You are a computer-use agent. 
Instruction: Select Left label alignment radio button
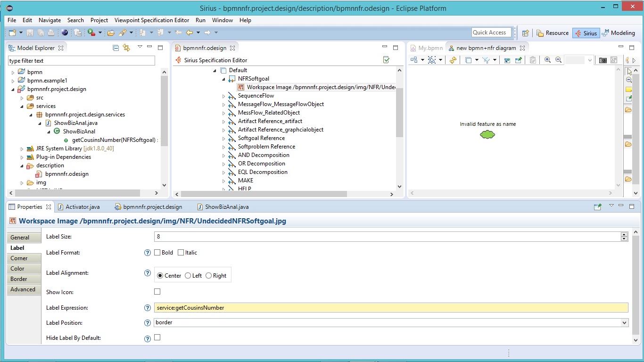click(x=188, y=276)
